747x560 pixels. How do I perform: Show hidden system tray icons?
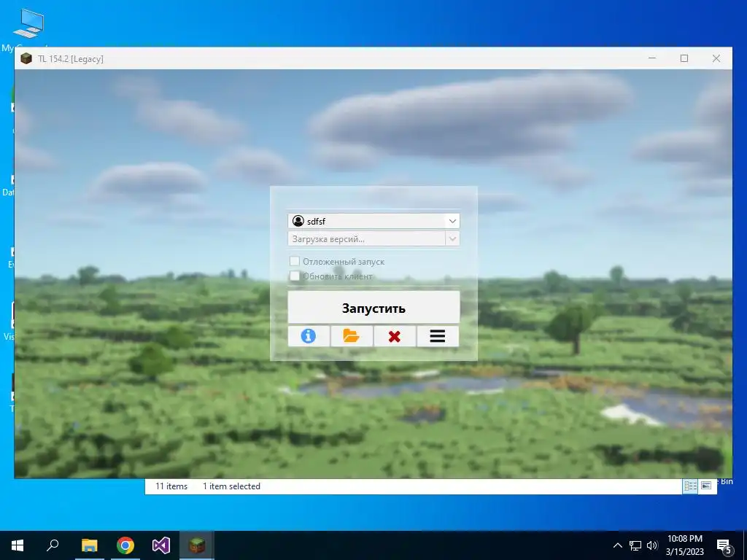click(617, 545)
